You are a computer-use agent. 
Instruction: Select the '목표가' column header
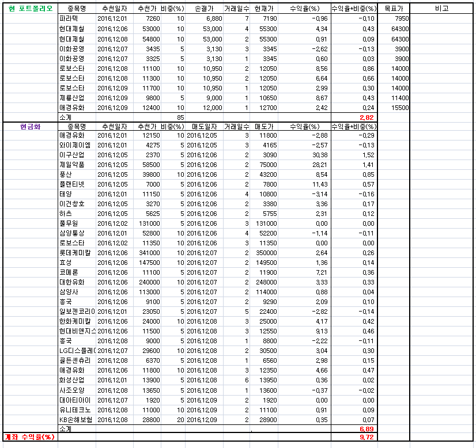(x=394, y=9)
